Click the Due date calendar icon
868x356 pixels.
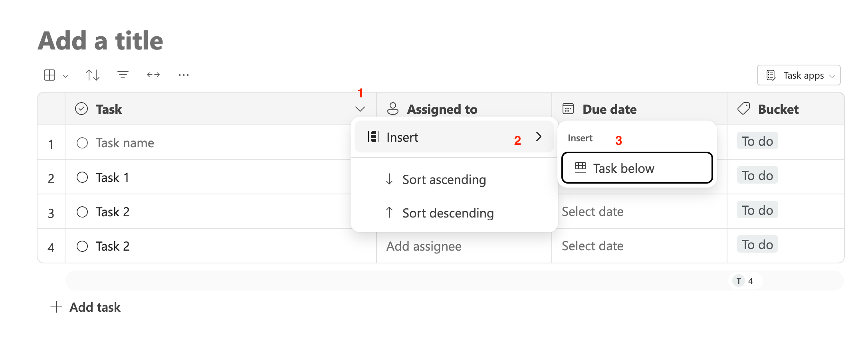(568, 109)
